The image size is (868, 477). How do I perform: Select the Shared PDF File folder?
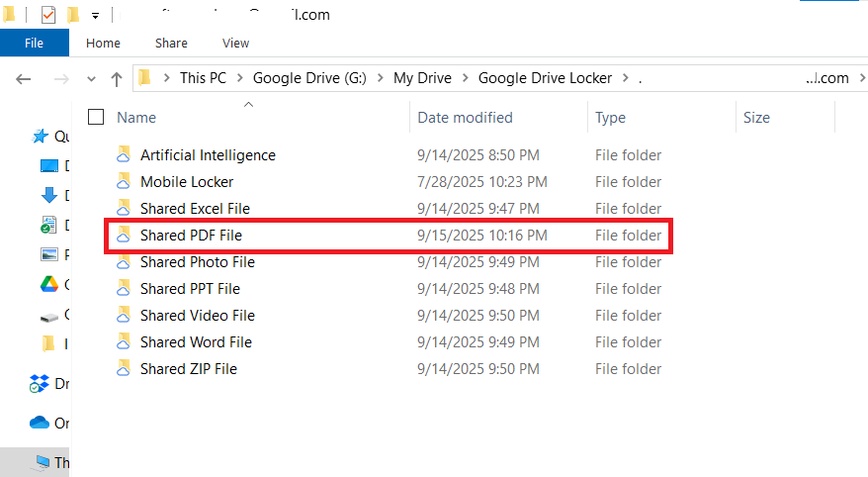[x=191, y=236]
